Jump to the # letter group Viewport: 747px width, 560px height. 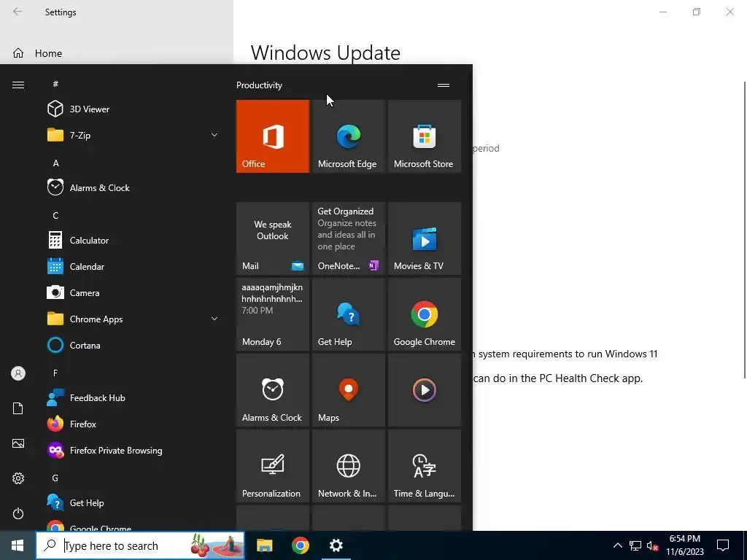point(55,84)
